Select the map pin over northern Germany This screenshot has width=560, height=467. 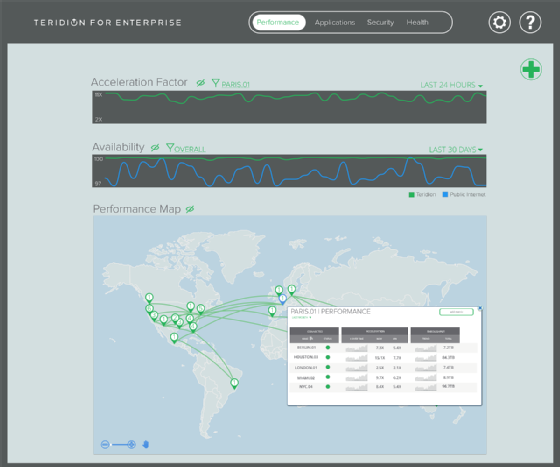click(292, 290)
